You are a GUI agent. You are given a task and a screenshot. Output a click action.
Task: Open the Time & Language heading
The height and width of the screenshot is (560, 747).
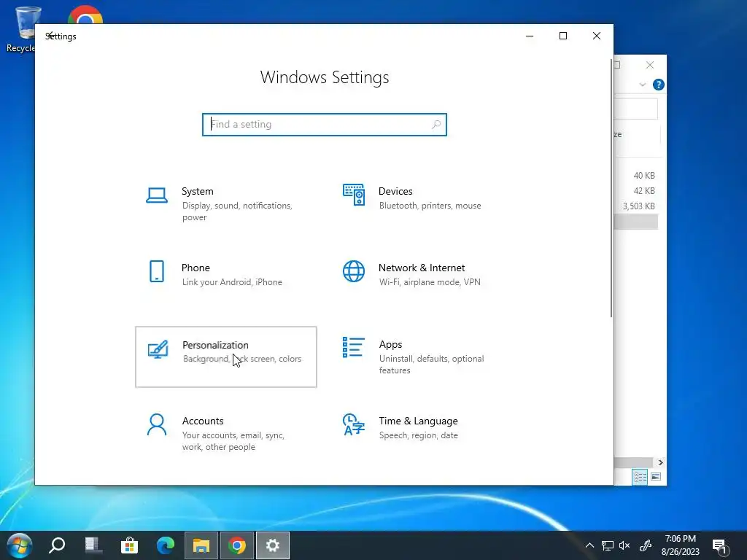(418, 421)
